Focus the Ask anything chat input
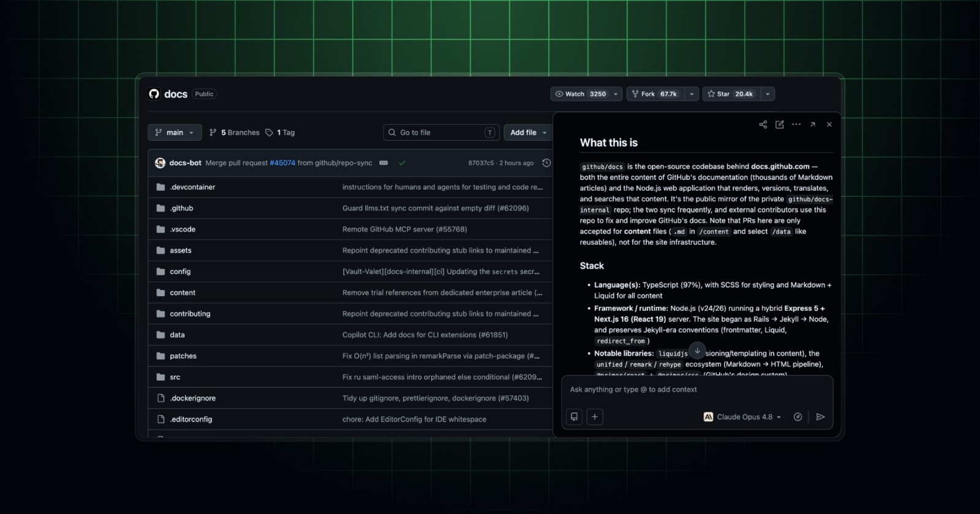Screen dimensions: 980x514 [x=697, y=389]
